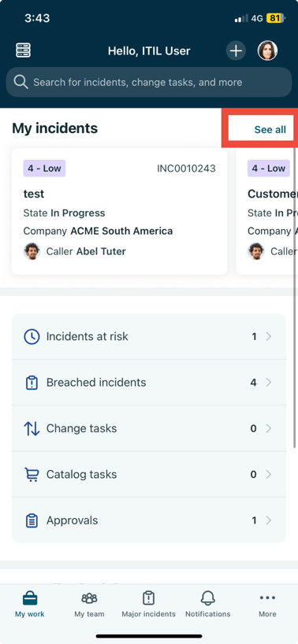Tap the Catalog tasks cart icon
This screenshot has width=298, height=644.
pos(32,475)
